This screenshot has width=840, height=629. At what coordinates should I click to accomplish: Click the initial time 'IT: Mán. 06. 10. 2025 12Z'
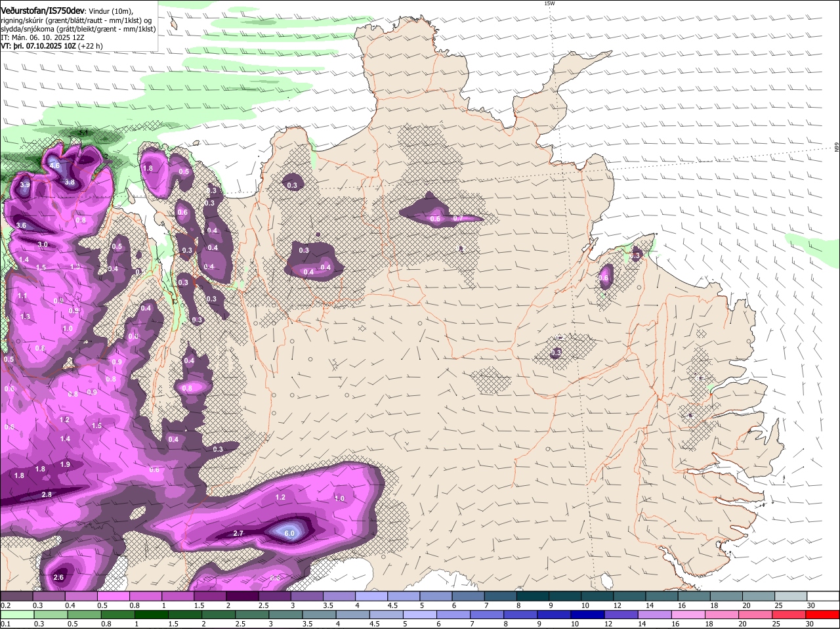(43, 37)
